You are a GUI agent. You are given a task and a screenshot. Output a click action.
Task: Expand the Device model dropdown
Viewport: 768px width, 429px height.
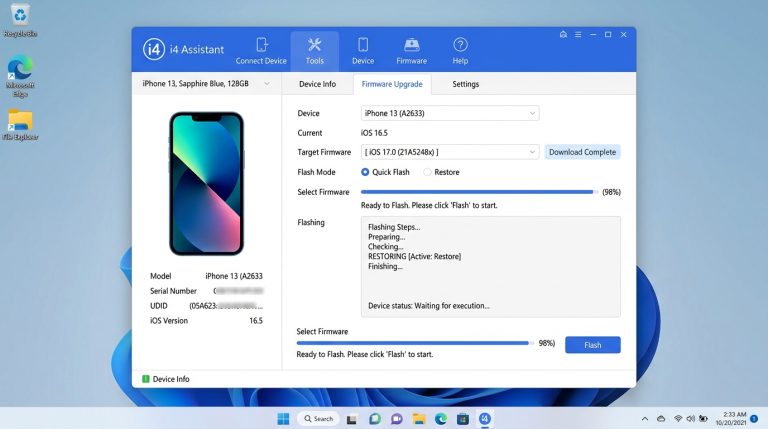450,114
